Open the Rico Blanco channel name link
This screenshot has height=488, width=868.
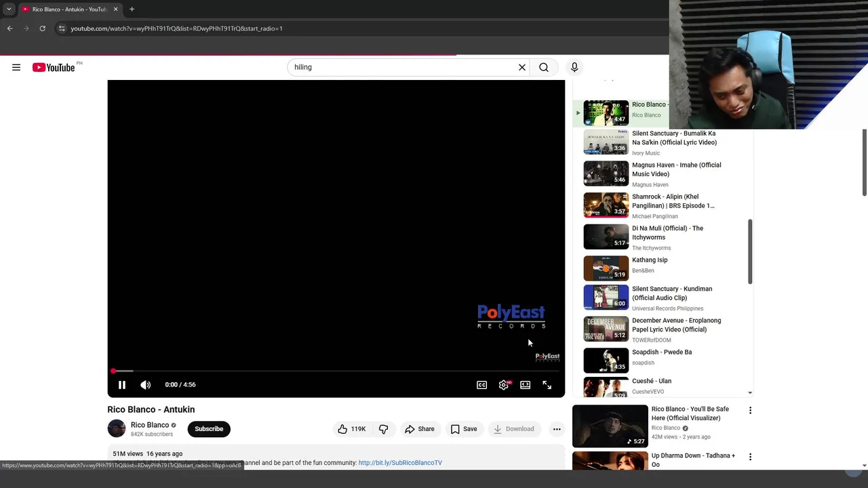(150, 425)
